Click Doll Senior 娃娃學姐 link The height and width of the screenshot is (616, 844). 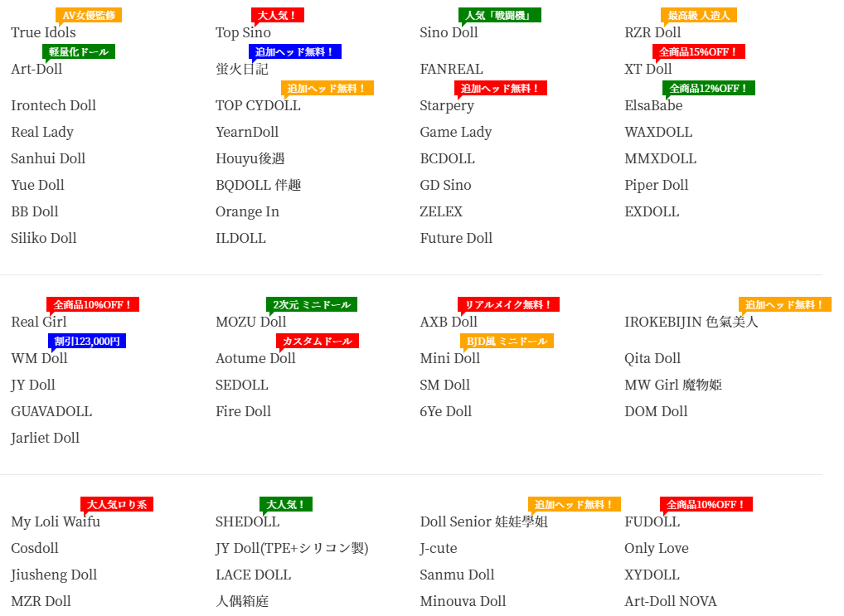point(483,521)
